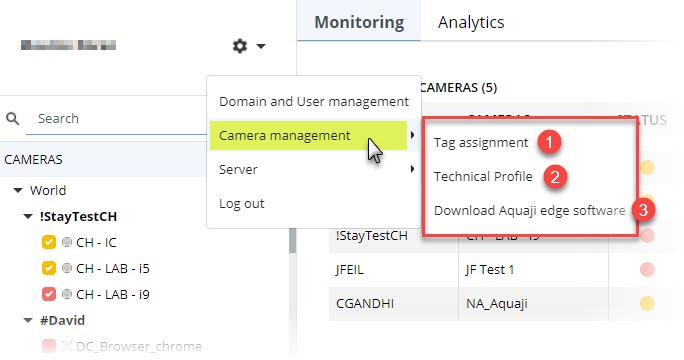Switch to the Analytics tab
Screen dimensions: 684x360
click(x=471, y=22)
